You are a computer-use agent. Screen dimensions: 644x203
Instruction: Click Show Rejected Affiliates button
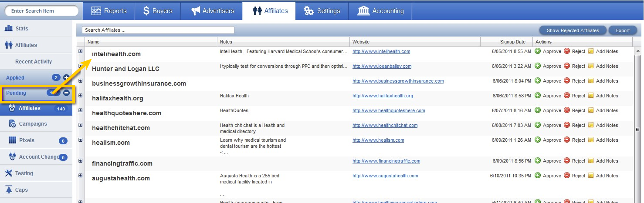point(573,30)
